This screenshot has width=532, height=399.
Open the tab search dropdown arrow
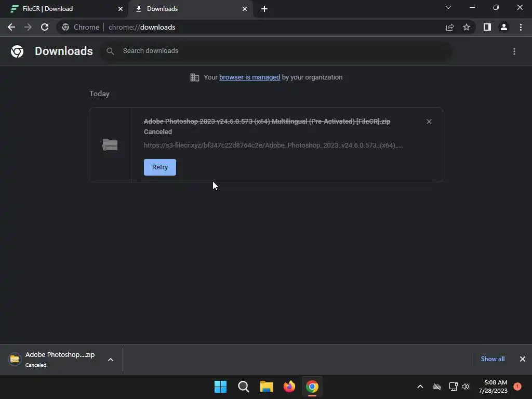448,7
